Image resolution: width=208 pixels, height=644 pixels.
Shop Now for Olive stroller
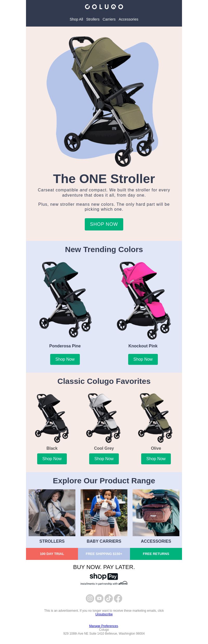pos(156,459)
